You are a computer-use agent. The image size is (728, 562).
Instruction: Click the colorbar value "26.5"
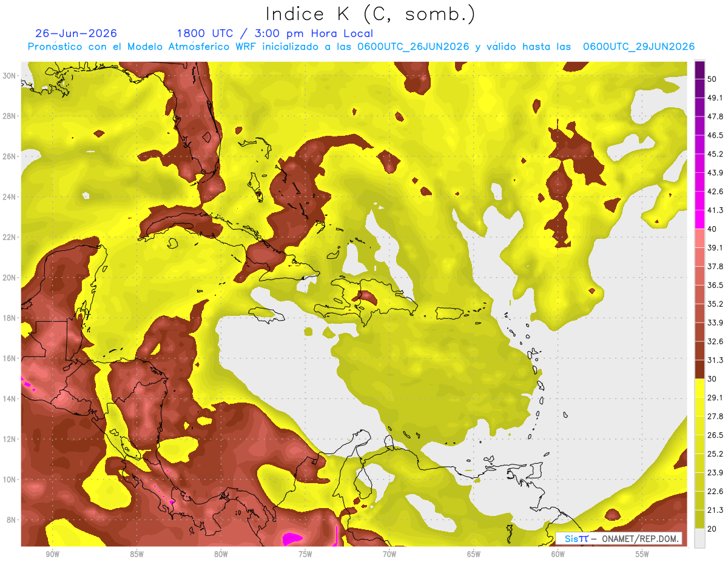[x=715, y=435]
